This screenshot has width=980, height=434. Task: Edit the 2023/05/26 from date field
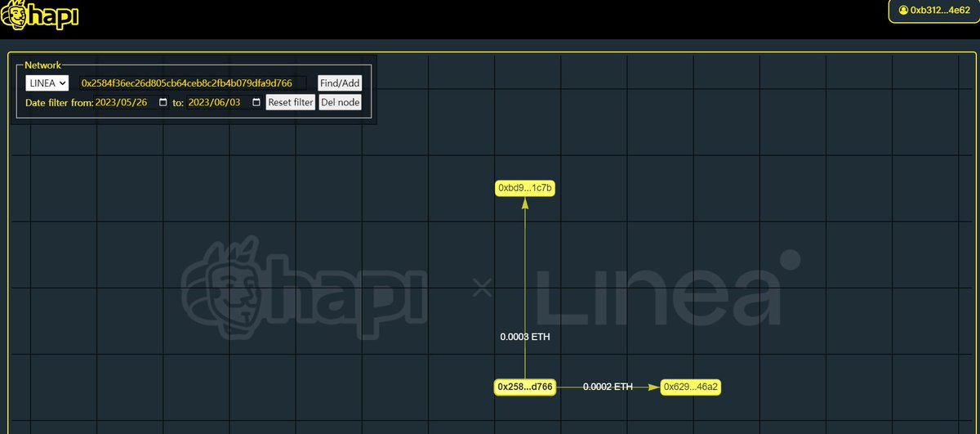pyautogui.click(x=132, y=102)
